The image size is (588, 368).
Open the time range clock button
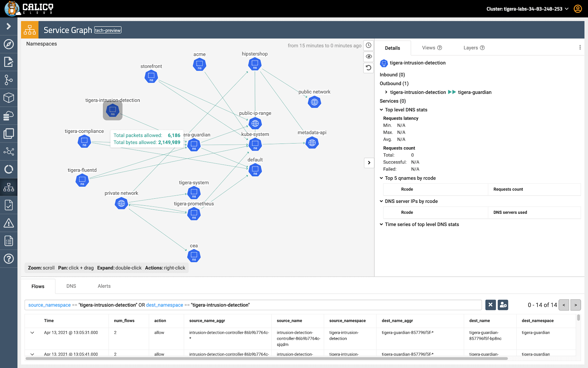(369, 46)
